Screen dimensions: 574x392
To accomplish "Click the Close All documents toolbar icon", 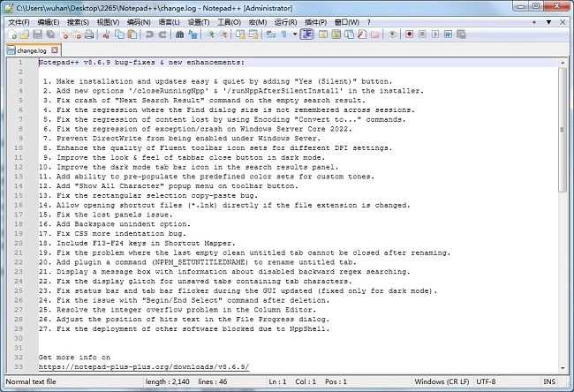I will (x=77, y=34).
